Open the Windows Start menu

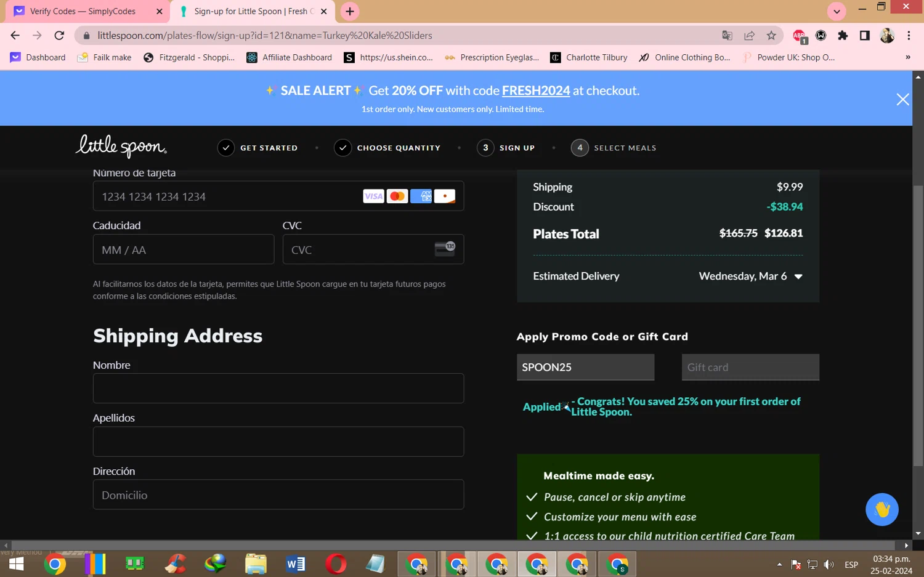point(16,564)
